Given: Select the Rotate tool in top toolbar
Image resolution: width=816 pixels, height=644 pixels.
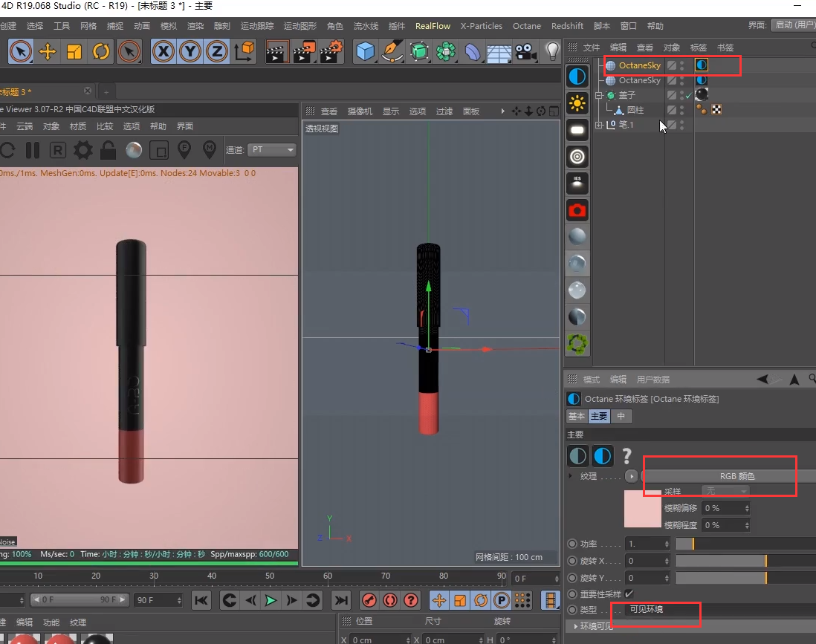Looking at the screenshot, I should (100, 52).
